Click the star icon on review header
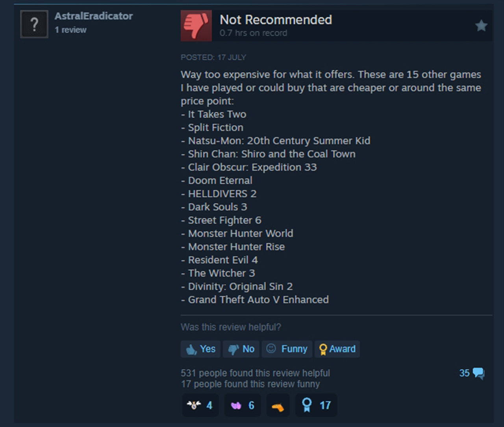The height and width of the screenshot is (427, 504). [481, 26]
